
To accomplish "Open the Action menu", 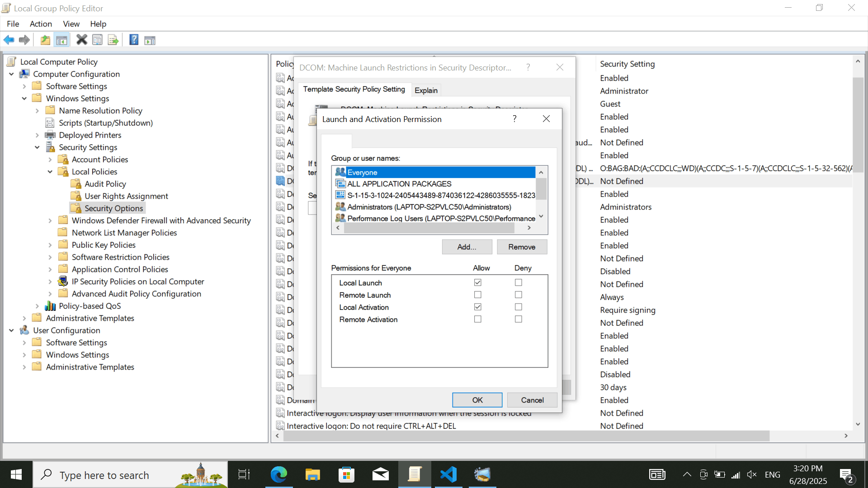I will pyautogui.click(x=41, y=24).
